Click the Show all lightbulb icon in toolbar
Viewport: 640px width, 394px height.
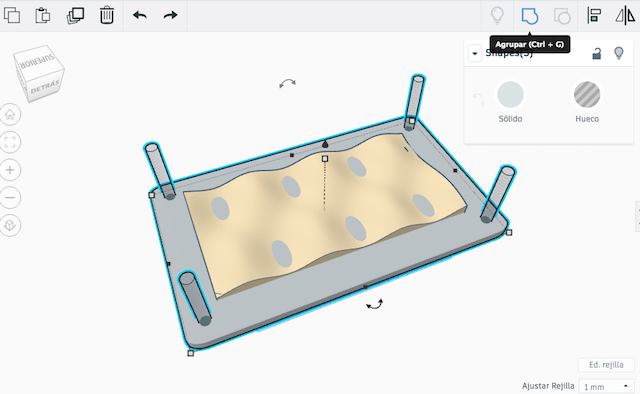pyautogui.click(x=497, y=16)
